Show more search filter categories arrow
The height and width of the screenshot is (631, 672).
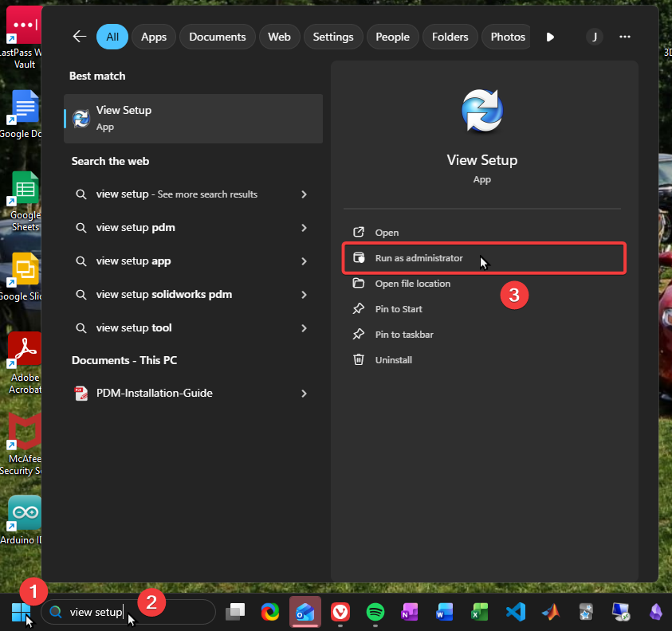coord(550,37)
